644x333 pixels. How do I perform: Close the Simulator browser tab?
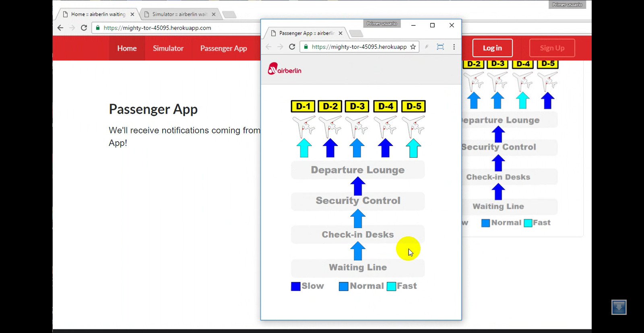pos(214,14)
